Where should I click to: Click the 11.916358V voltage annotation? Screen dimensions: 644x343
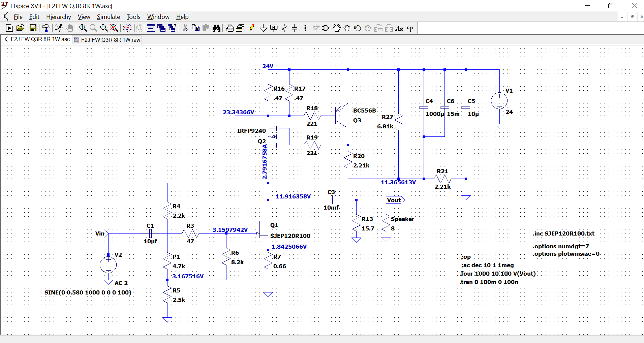click(x=293, y=196)
